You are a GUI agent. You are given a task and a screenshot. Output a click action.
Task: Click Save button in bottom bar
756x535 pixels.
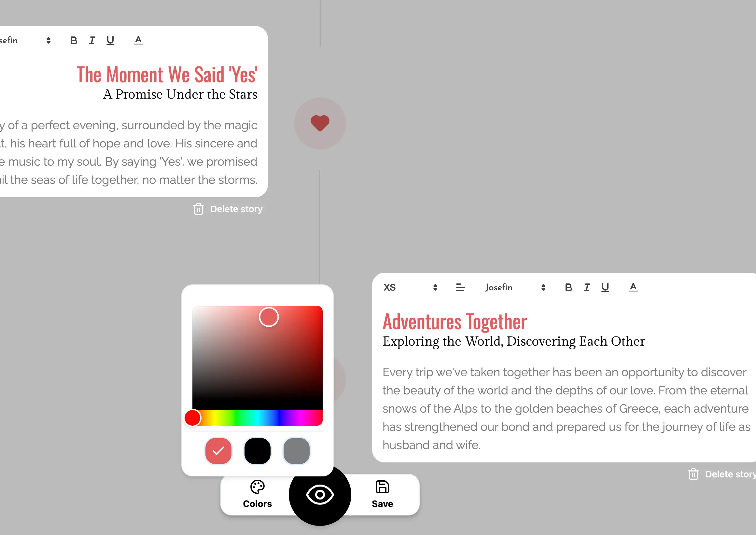(x=382, y=494)
